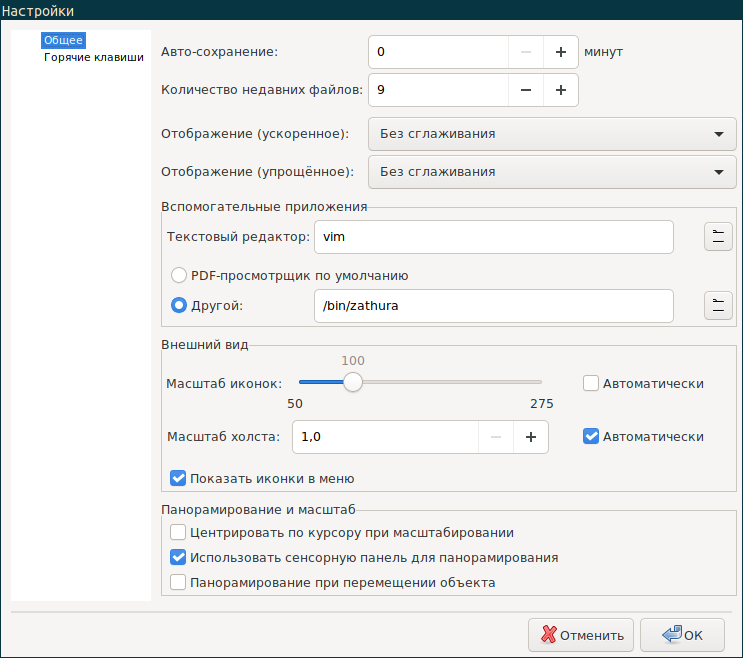743x658 pixels.
Task: Open Отображение (упрощённое) dropdown
Action: coord(552,172)
